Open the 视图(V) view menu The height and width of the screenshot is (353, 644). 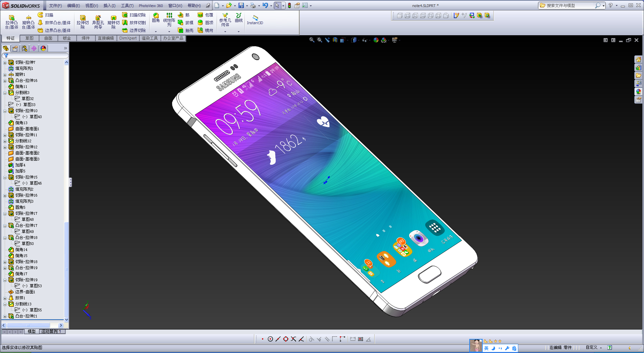[x=92, y=6]
